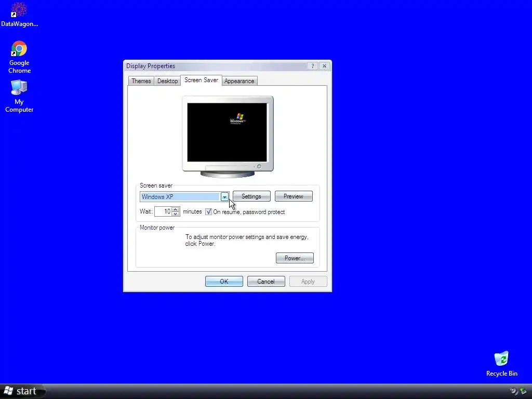Image resolution: width=532 pixels, height=399 pixels.
Task: Select the Google Chrome desktop icon
Action: [x=19, y=57]
